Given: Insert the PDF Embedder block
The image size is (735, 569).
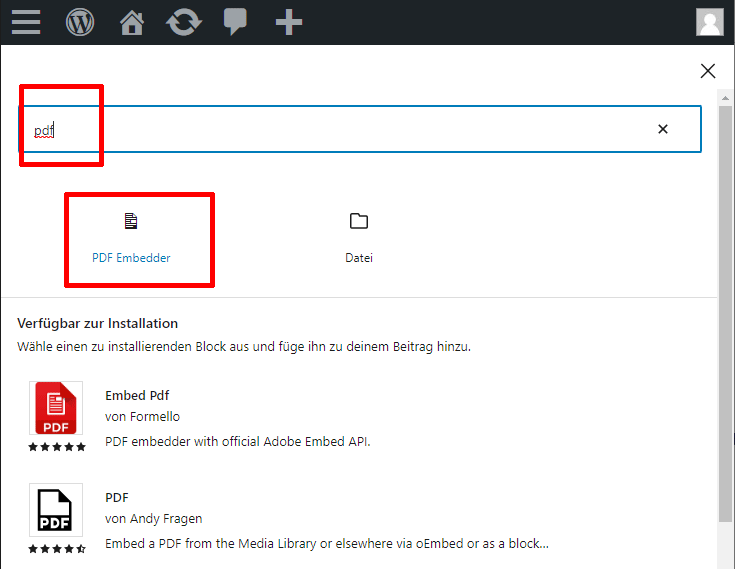Looking at the screenshot, I should pyautogui.click(x=131, y=239).
